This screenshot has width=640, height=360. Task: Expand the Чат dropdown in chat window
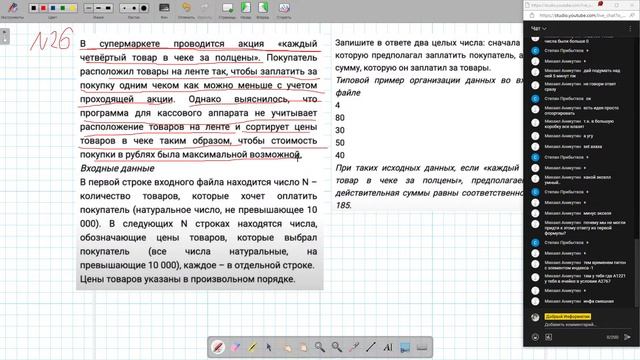tap(539, 28)
